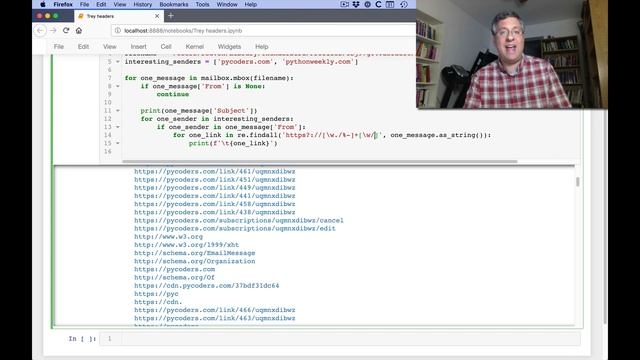Image resolution: width=640 pixels, height=360 pixels.
Task: Open the Jupyter Cell menu
Action: pyautogui.click(x=166, y=47)
